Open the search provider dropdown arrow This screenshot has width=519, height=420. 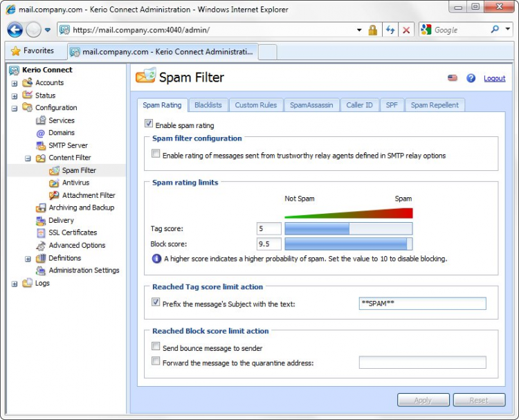[508, 29]
